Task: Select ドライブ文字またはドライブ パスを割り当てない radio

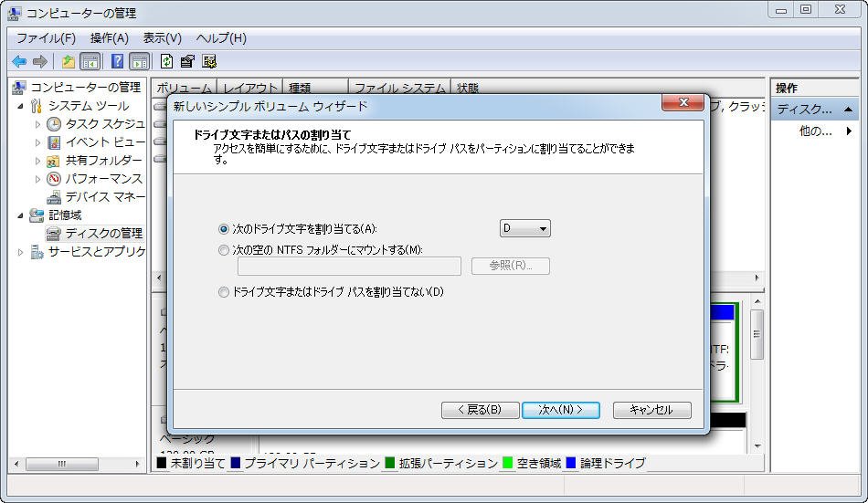Action: pyautogui.click(x=224, y=292)
